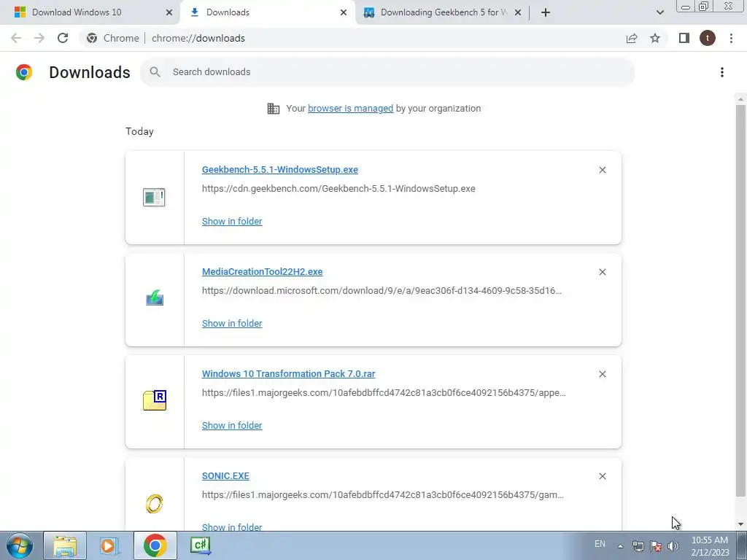
Task: Open the Windows Start menu orb
Action: tap(20, 545)
